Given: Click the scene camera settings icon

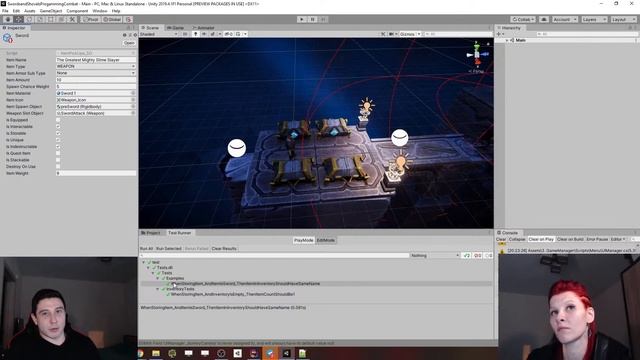Looking at the screenshot, I should 391,34.
